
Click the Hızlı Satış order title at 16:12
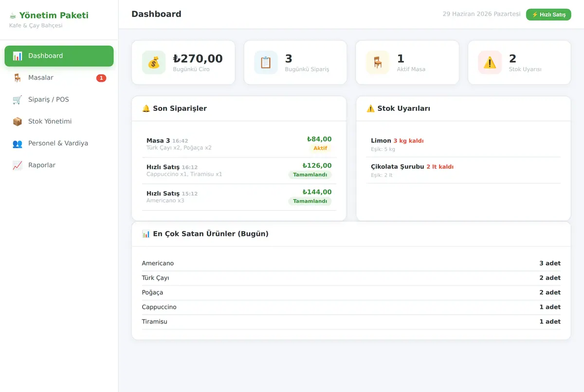163,167
